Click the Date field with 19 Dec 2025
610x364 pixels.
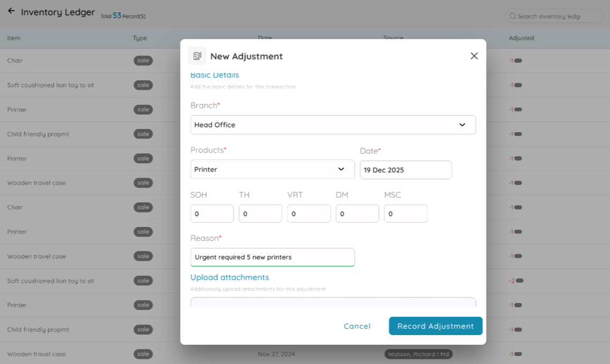pos(405,170)
